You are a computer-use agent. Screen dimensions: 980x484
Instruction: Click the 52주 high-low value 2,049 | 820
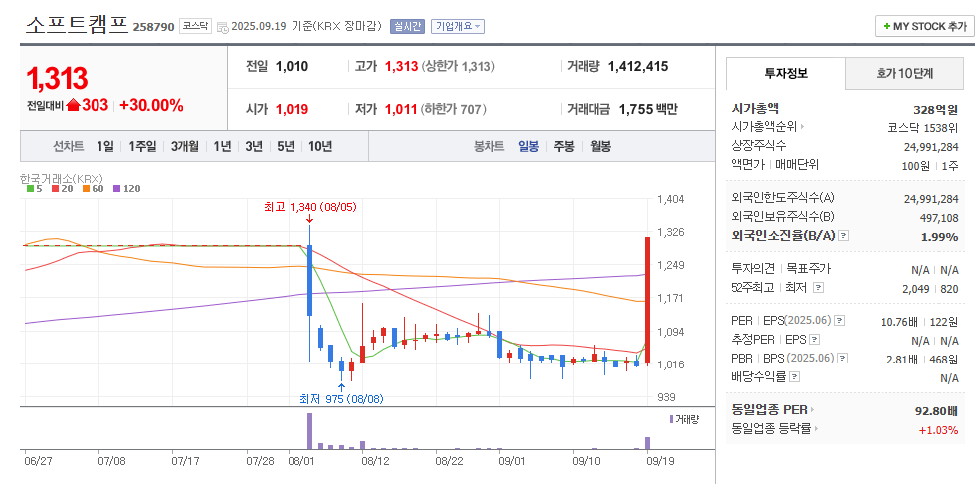930,288
